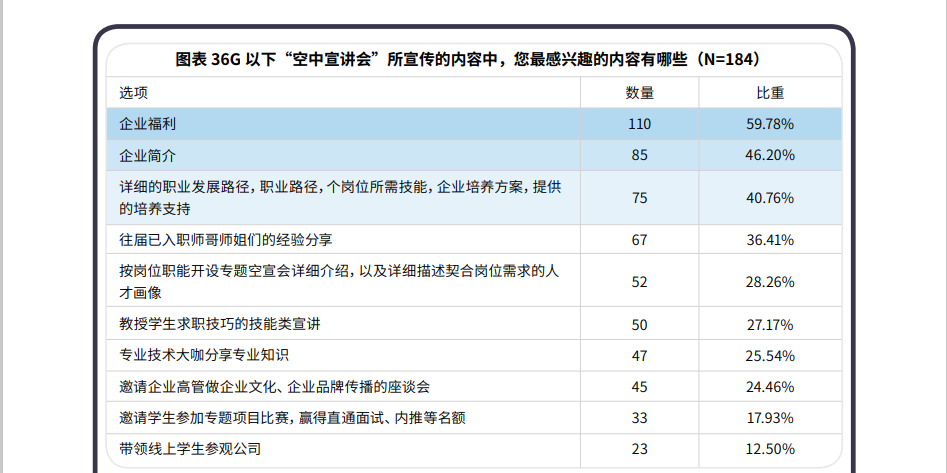Click the 企业福利 row label
The image size is (947, 473).
pos(148,124)
